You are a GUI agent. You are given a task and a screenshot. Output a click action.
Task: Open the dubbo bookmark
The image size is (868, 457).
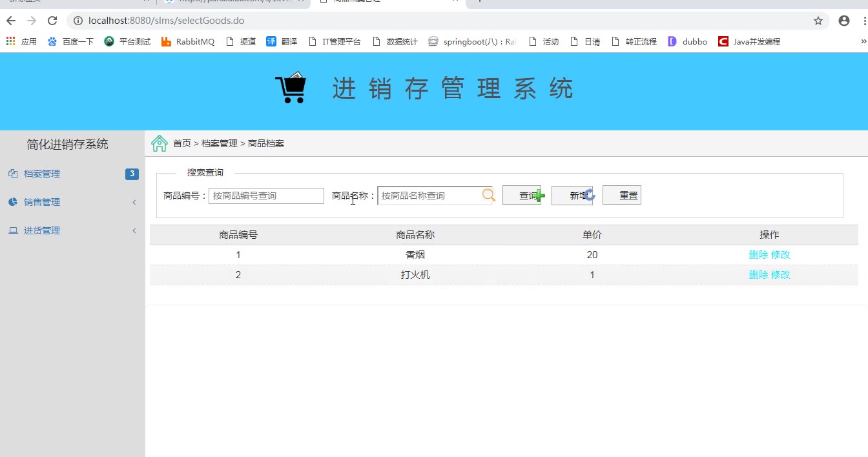pyautogui.click(x=688, y=41)
